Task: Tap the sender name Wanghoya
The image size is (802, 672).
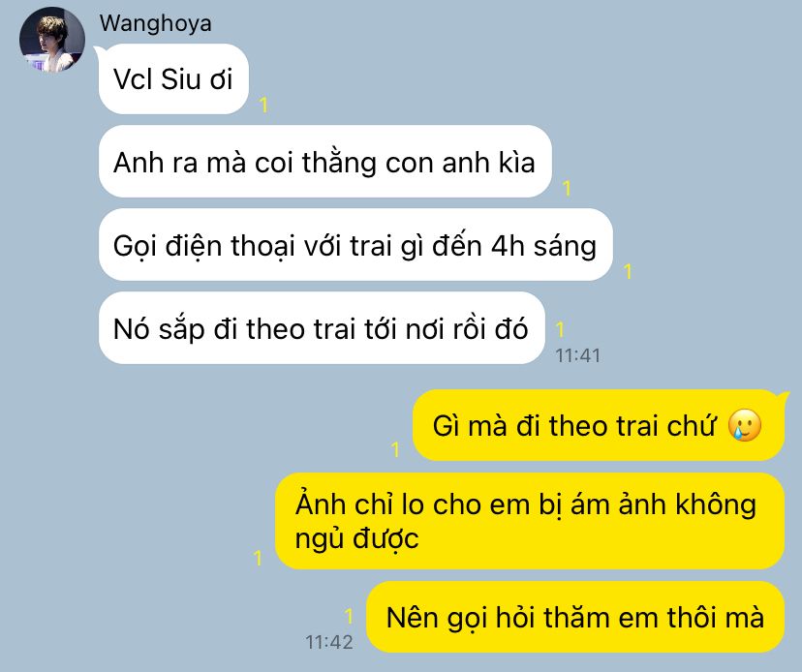Action: (156, 23)
